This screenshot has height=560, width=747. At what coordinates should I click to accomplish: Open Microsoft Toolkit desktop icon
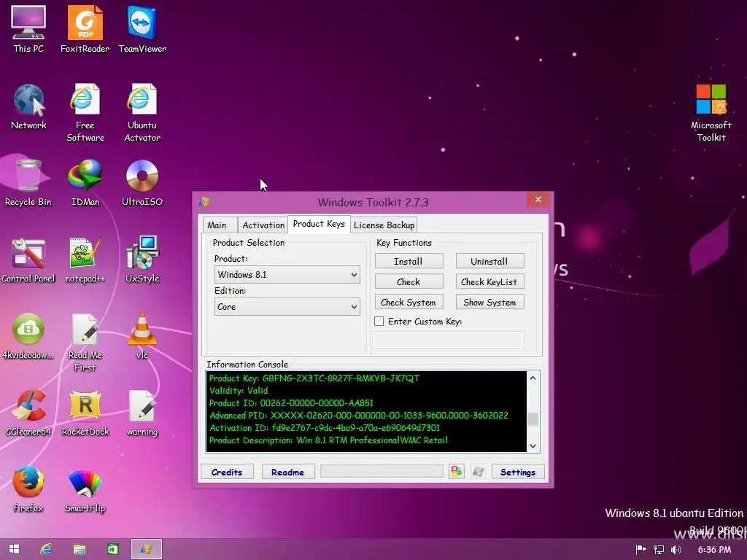pos(711,112)
